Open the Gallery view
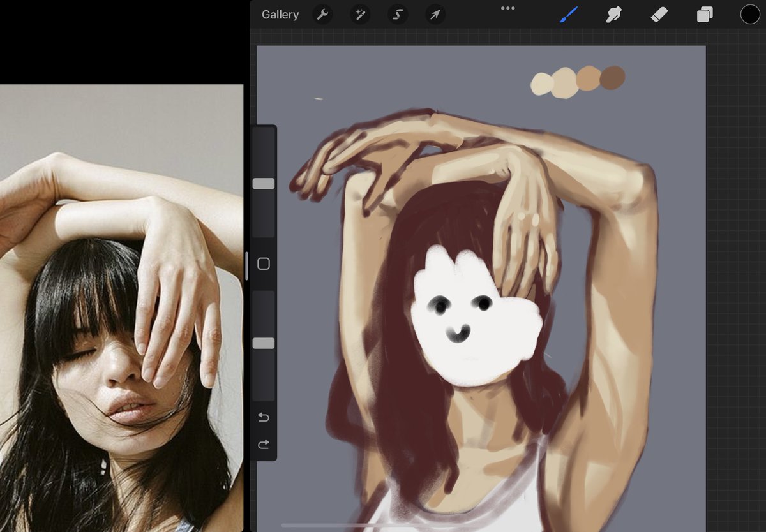This screenshot has height=532, width=766. tap(280, 15)
